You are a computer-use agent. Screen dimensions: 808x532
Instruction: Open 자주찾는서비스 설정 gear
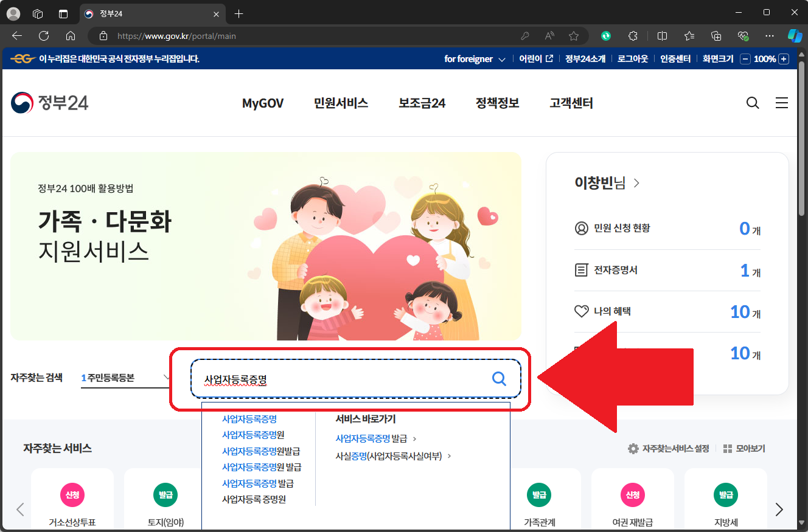pyautogui.click(x=669, y=449)
